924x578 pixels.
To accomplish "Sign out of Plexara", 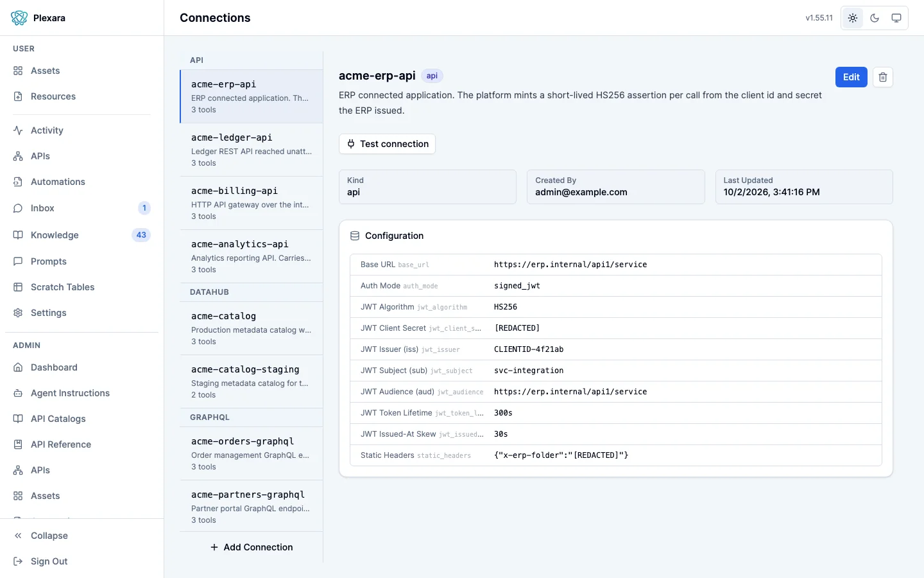I will (x=81, y=561).
